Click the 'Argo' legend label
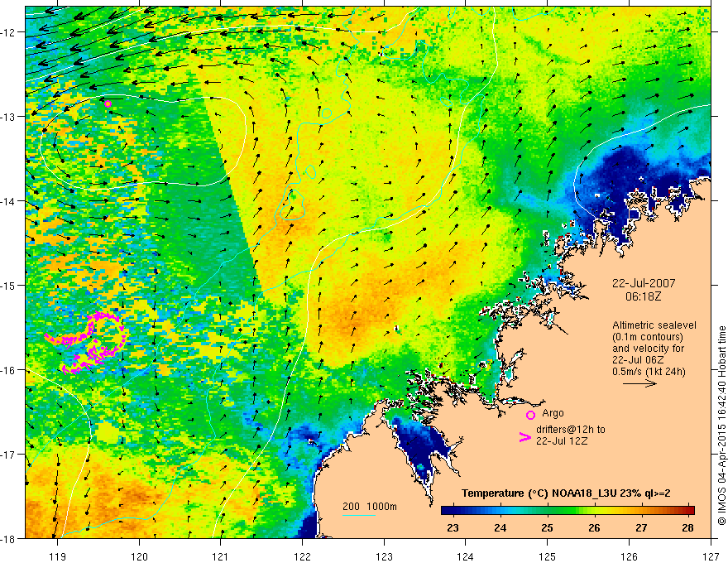 point(553,413)
